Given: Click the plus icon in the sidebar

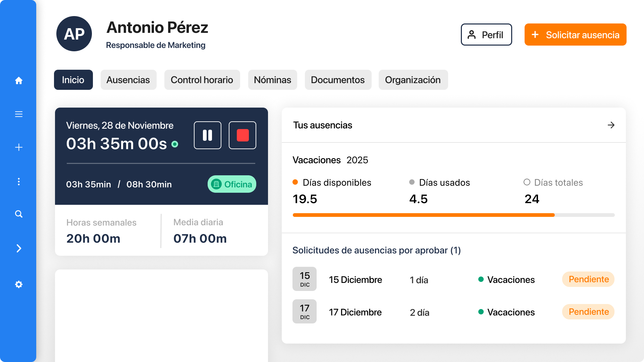Looking at the screenshot, I should pyautogui.click(x=19, y=147).
